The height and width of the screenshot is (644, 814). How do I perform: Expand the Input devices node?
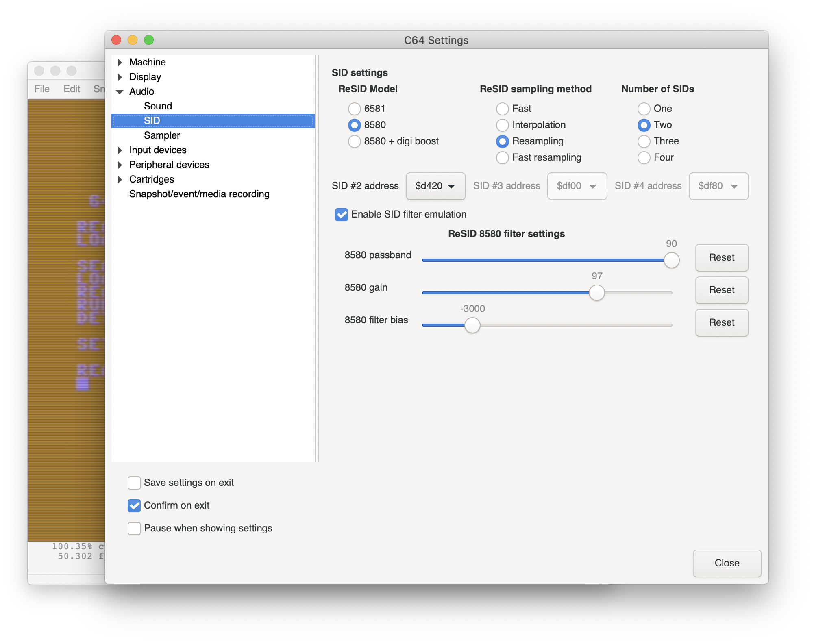tap(120, 150)
